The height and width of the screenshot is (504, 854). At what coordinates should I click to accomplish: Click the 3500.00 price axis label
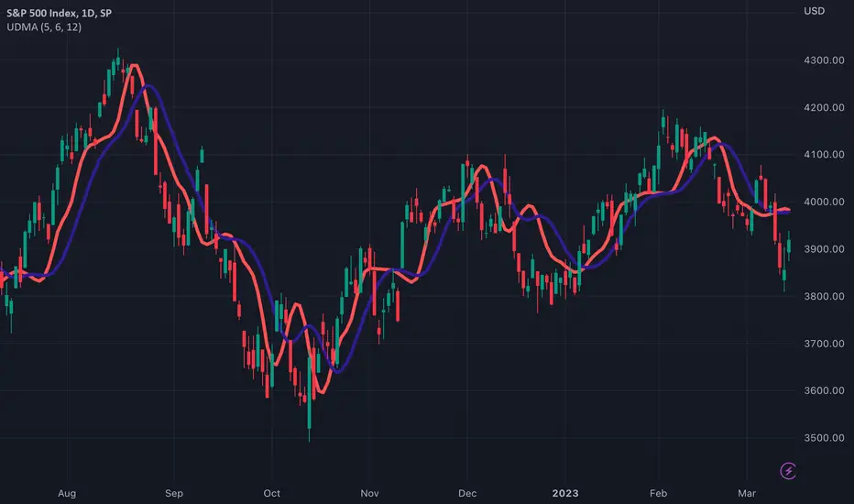[824, 437]
